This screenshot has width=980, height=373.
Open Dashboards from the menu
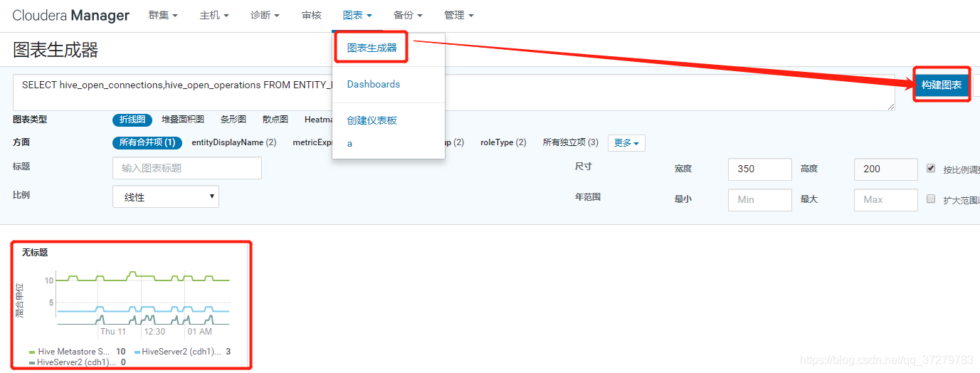373,84
